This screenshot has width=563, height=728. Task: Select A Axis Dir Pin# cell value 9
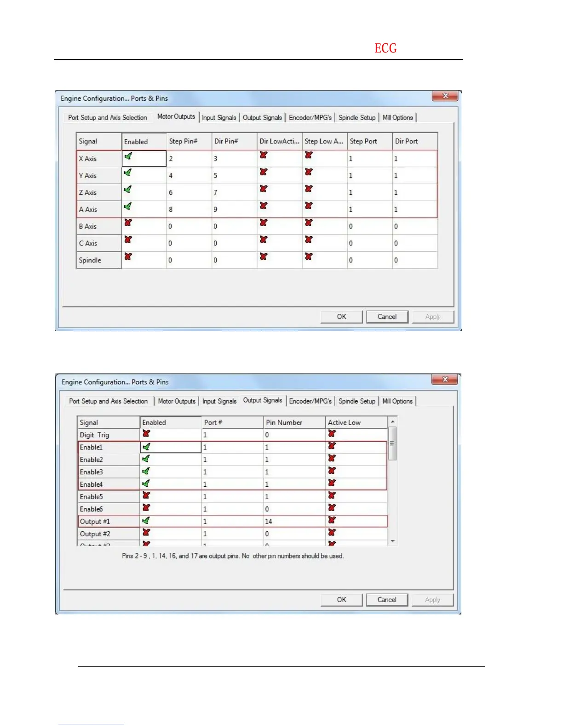234,209
